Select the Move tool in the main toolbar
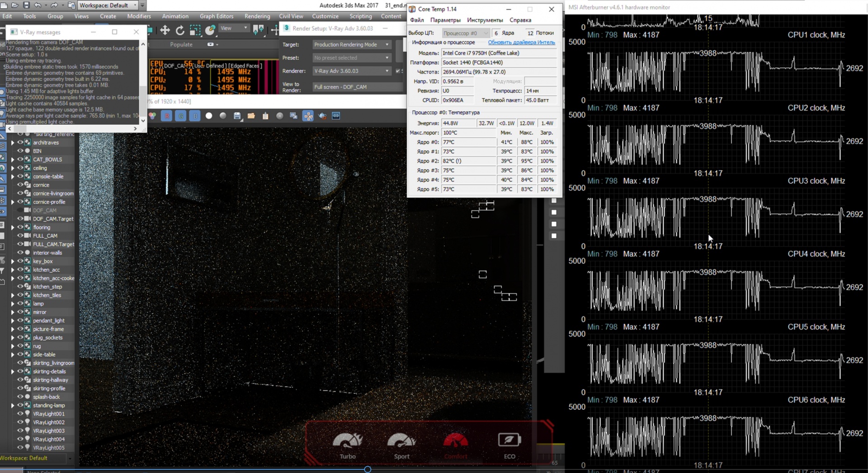 [x=165, y=30]
